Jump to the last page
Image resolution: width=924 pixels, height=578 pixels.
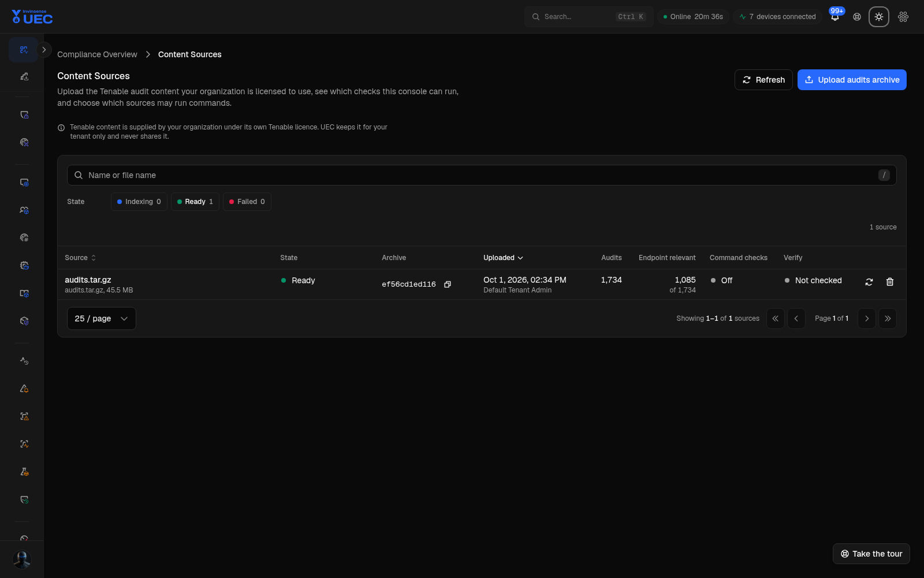888,318
